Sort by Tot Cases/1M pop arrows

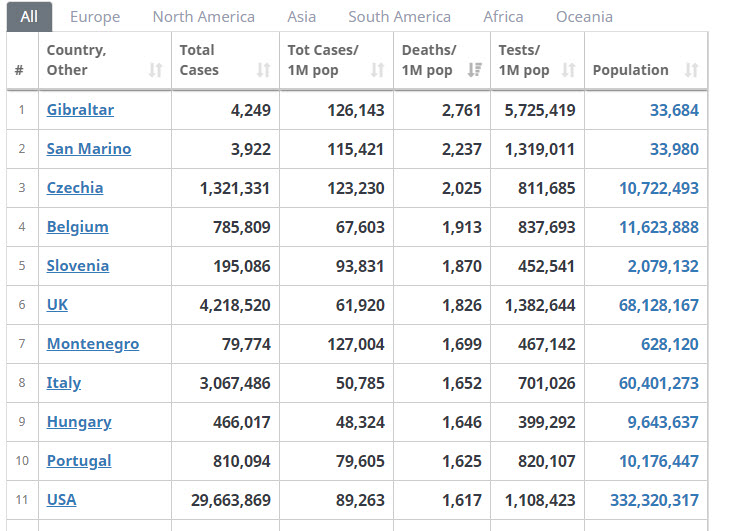click(x=378, y=70)
